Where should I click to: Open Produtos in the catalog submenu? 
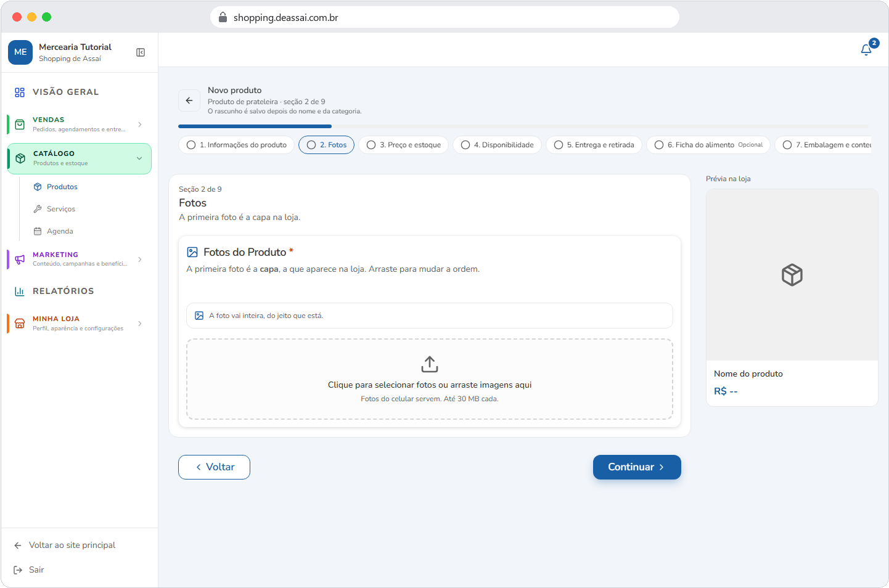tap(62, 187)
